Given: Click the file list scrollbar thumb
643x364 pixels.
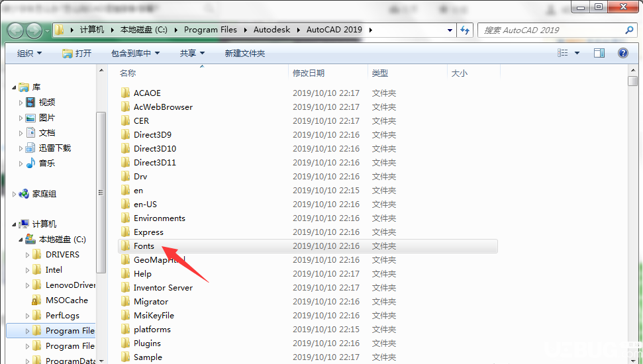Looking at the screenshot, I should click(633, 81).
